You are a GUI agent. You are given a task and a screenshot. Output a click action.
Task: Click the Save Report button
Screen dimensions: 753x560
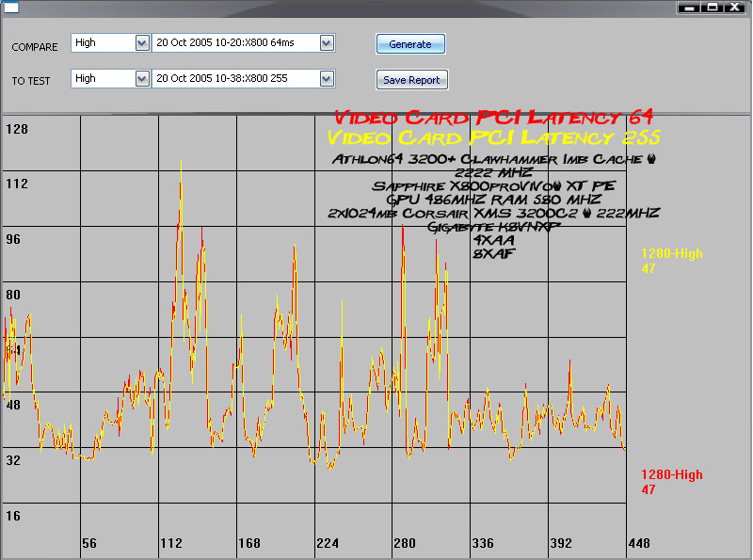point(412,80)
